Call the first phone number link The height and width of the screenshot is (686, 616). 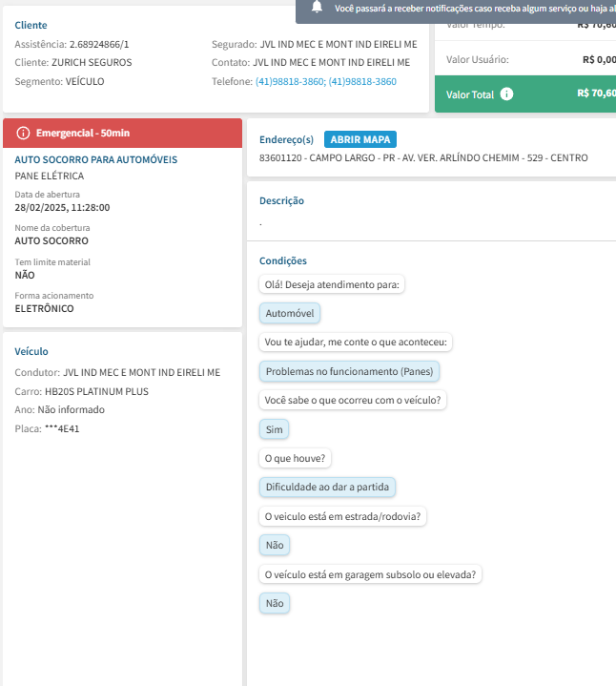[x=290, y=82]
